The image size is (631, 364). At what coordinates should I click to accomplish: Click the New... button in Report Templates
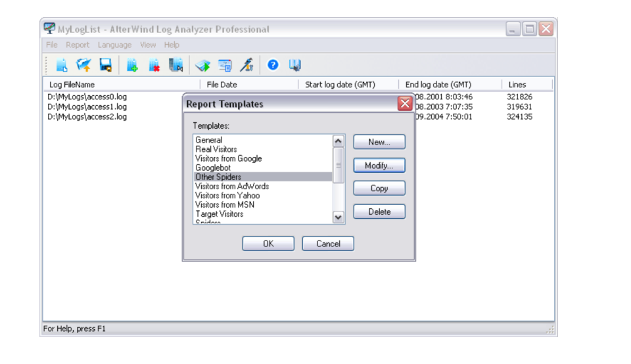[x=379, y=142]
